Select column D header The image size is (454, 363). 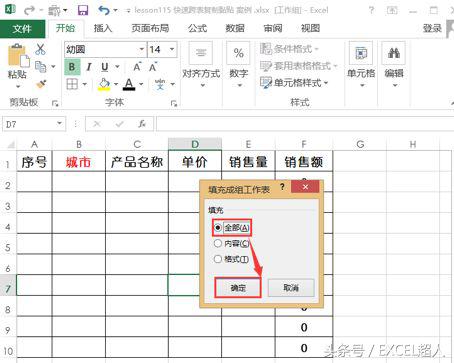(x=195, y=144)
